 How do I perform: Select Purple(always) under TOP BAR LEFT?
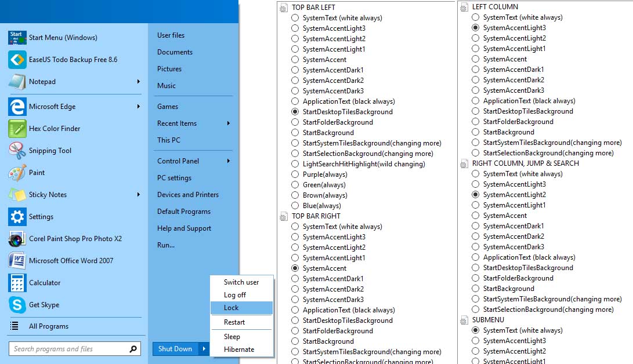(x=295, y=174)
